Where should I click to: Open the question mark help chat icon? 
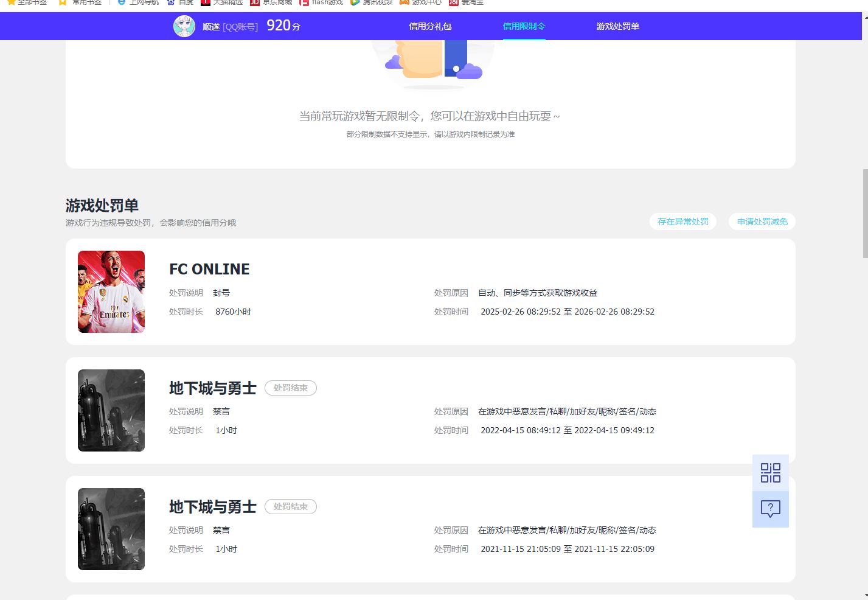pyautogui.click(x=770, y=509)
